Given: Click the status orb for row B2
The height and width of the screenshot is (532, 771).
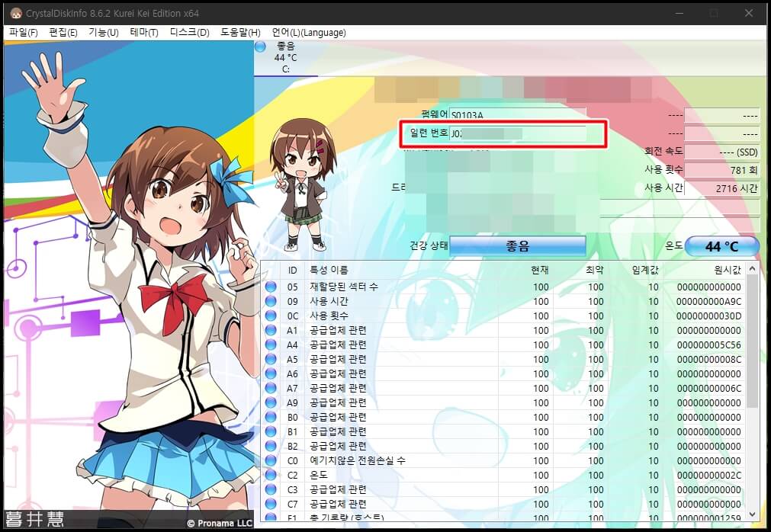Looking at the screenshot, I should pos(271,446).
